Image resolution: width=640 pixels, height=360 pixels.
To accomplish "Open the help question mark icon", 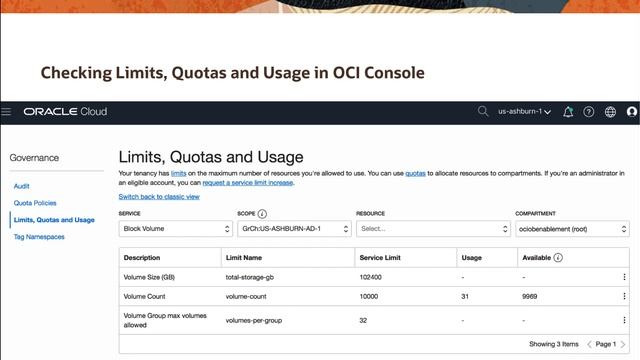I will coord(589,112).
